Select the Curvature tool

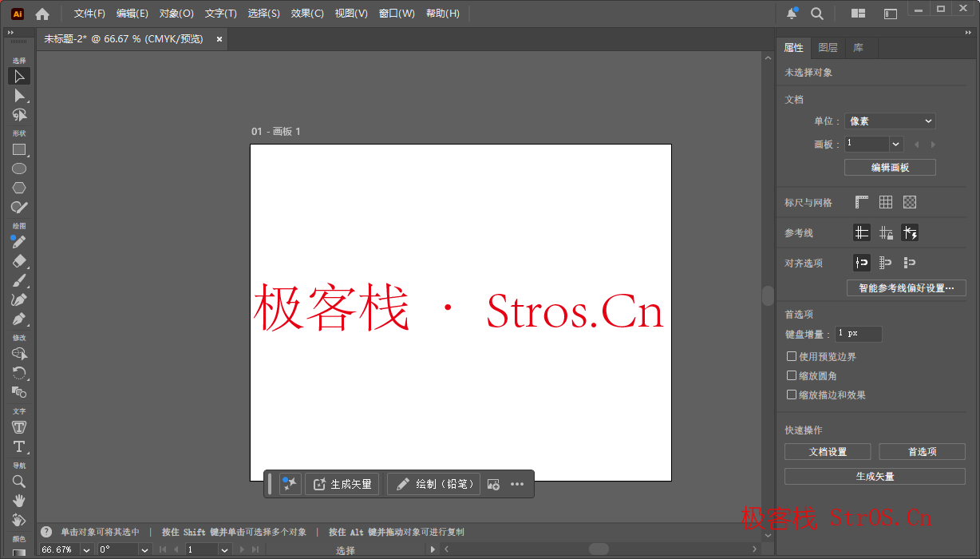pos(19,299)
